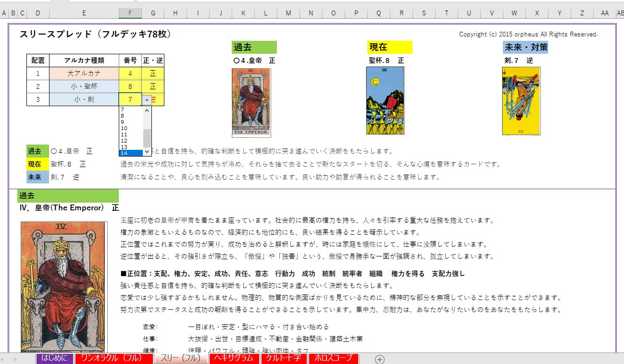Image resolution: width=624 pixels, height=364 pixels.
Task: Add a new sheet with plus icon
Action: tap(380, 359)
